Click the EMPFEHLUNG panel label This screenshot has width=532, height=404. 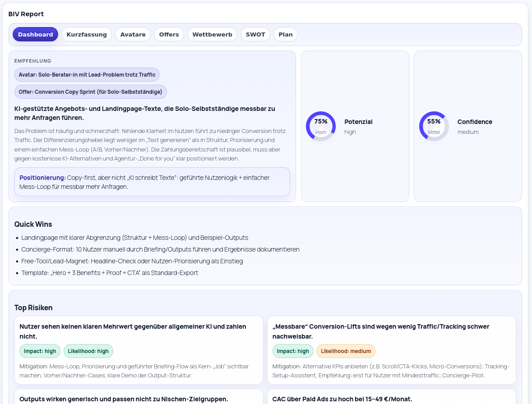pyautogui.click(x=33, y=61)
